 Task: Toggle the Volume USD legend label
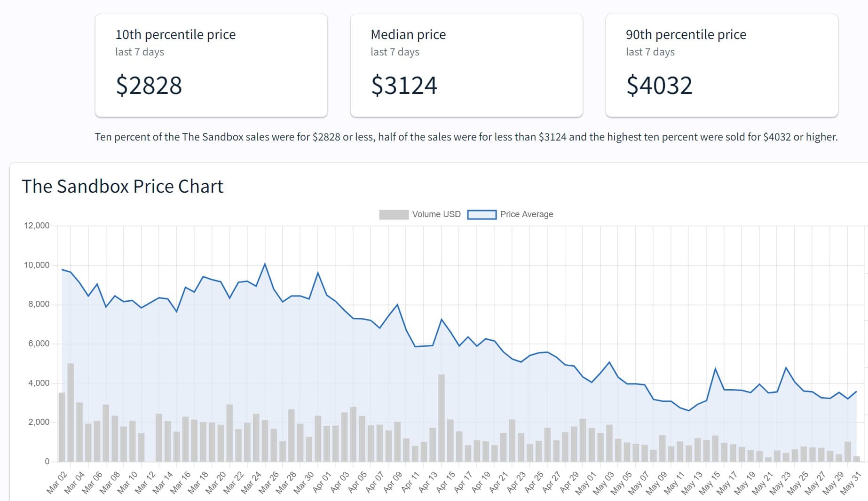coord(436,214)
